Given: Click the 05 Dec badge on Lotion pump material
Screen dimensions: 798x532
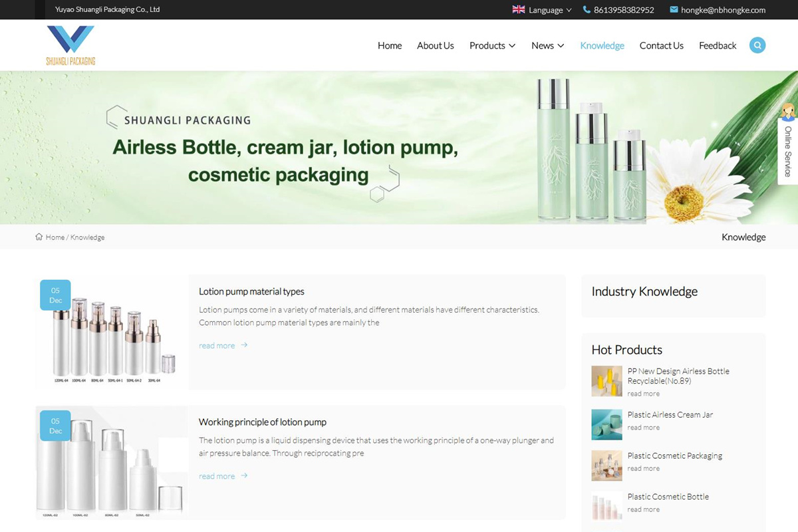Looking at the screenshot, I should pos(55,295).
